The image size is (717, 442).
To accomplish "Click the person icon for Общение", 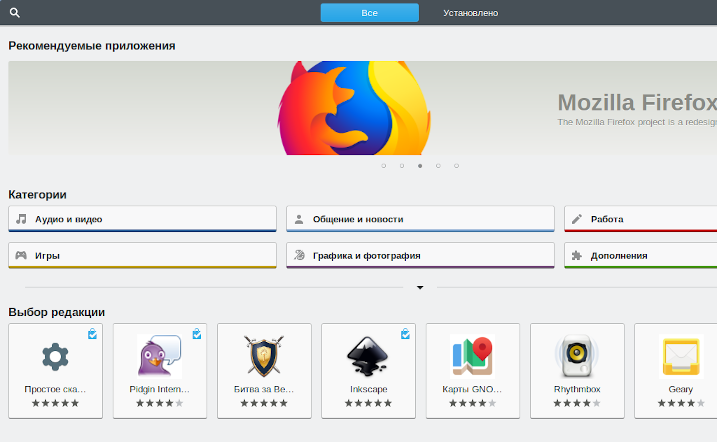I will [x=299, y=219].
